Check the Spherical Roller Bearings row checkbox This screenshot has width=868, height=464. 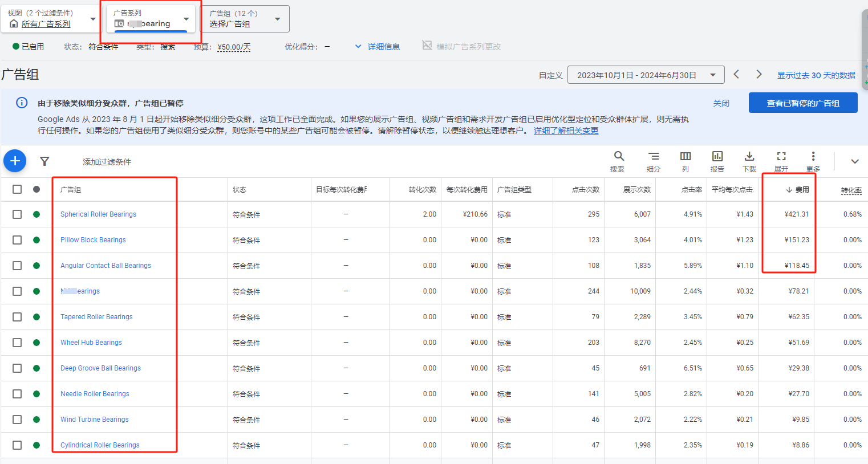(17, 214)
